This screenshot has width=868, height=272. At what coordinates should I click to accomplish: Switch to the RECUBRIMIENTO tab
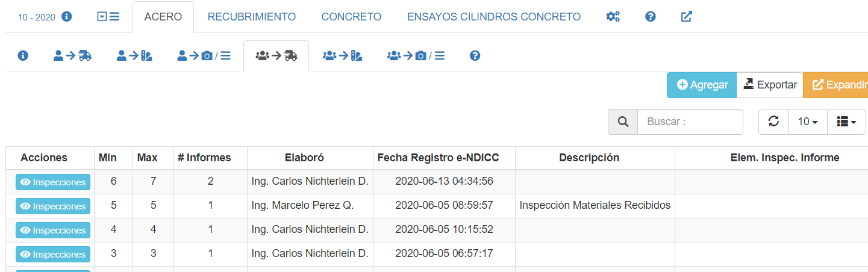pyautogui.click(x=251, y=17)
